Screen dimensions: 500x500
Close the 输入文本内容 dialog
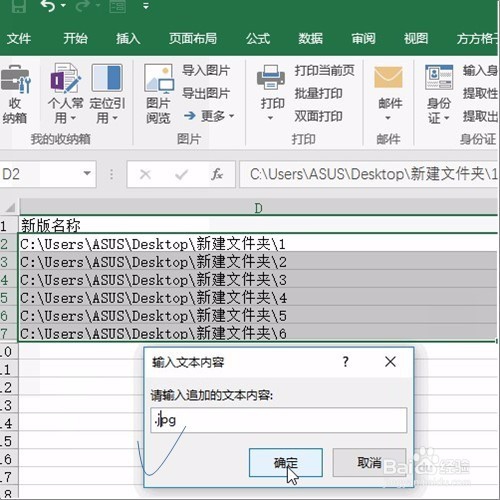[x=390, y=362]
